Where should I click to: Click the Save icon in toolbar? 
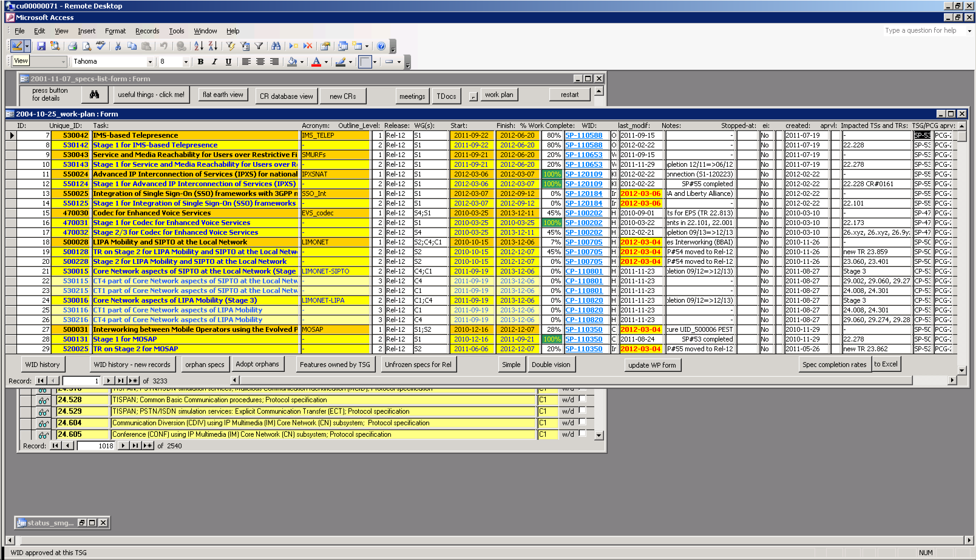[41, 46]
